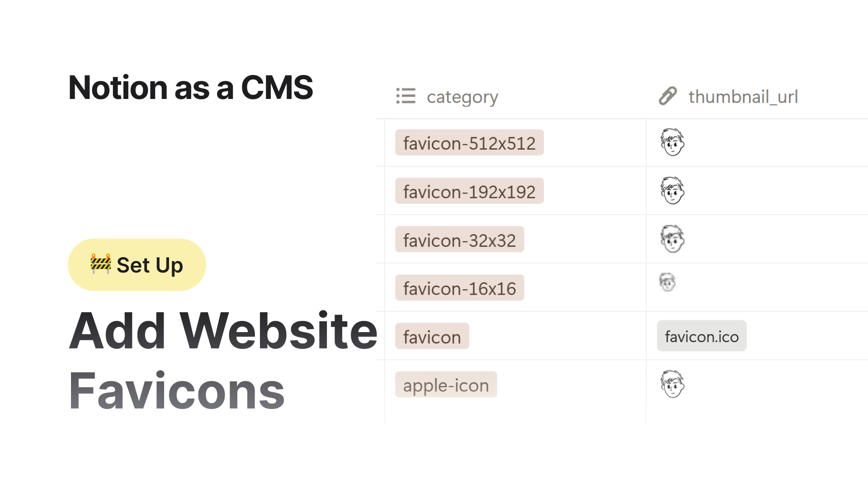Click the favicon-32x32 tag's beige highlight

459,239
